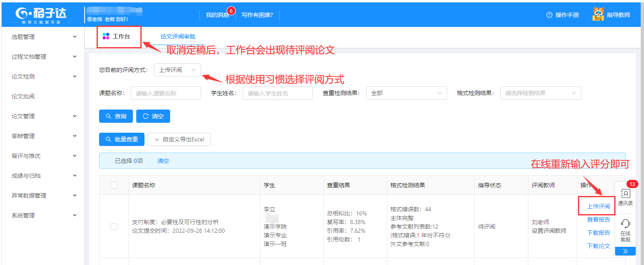Open the 操作手册 help icon
Image resolution: width=644 pixels, height=265 pixels.
[549, 15]
